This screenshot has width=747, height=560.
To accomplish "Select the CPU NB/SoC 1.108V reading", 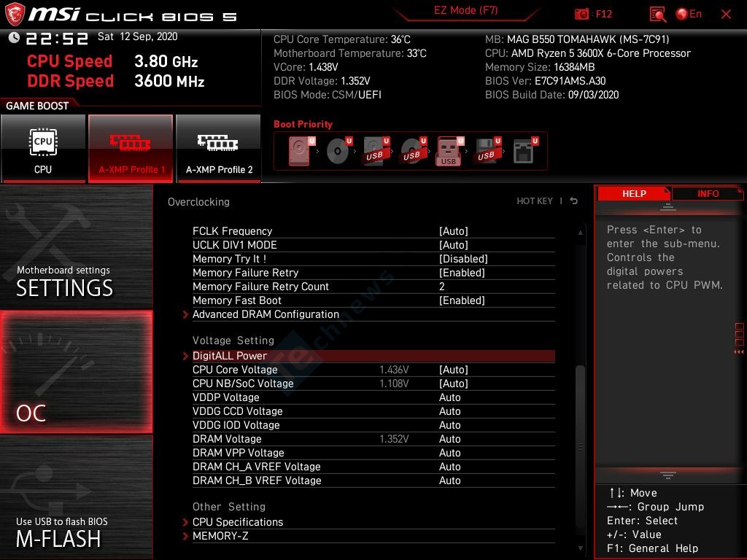I will (x=394, y=384).
